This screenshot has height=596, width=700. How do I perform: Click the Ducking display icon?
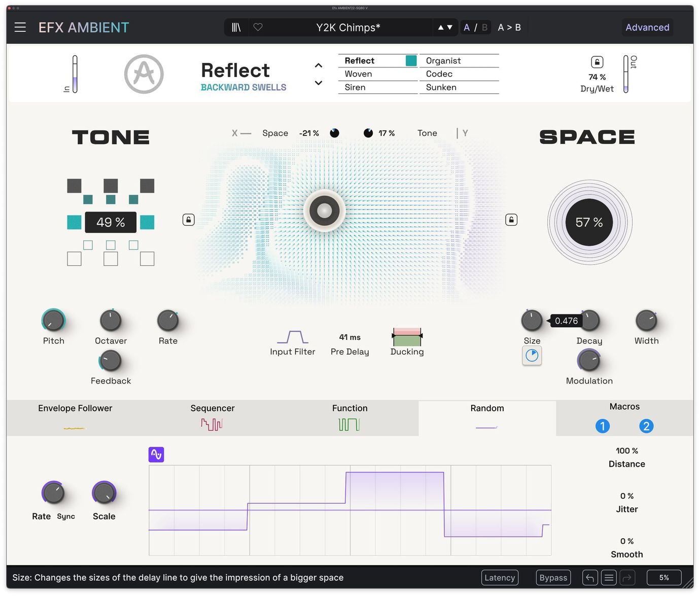[x=407, y=337]
